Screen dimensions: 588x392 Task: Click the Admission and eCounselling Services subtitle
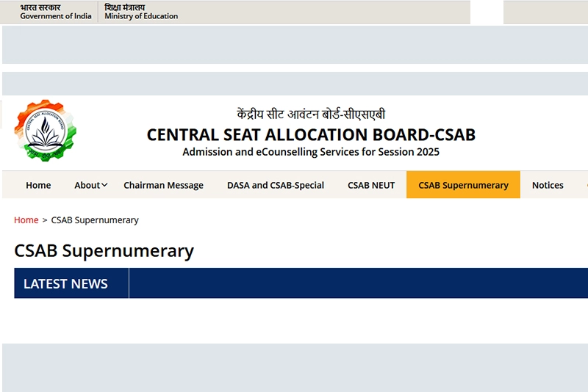click(311, 152)
